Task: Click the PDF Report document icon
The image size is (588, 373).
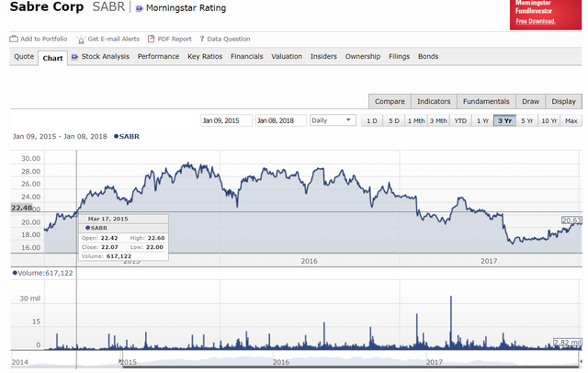Action: (151, 39)
